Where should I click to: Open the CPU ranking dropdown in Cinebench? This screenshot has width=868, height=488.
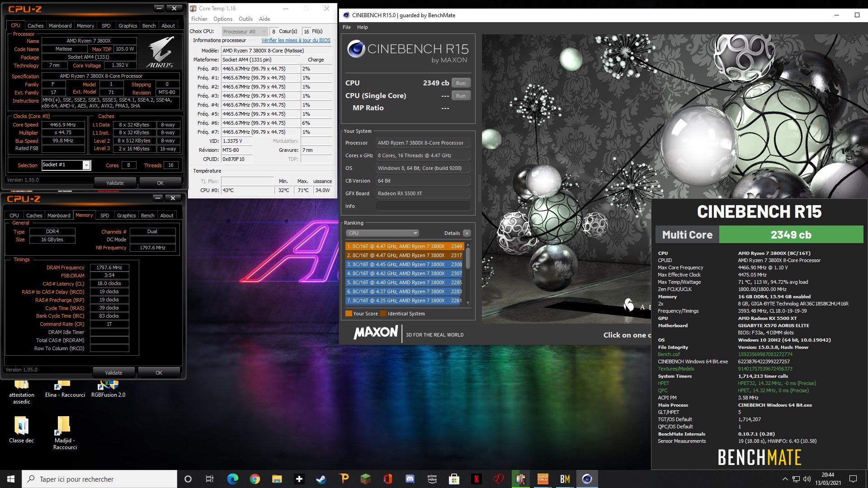[382, 233]
